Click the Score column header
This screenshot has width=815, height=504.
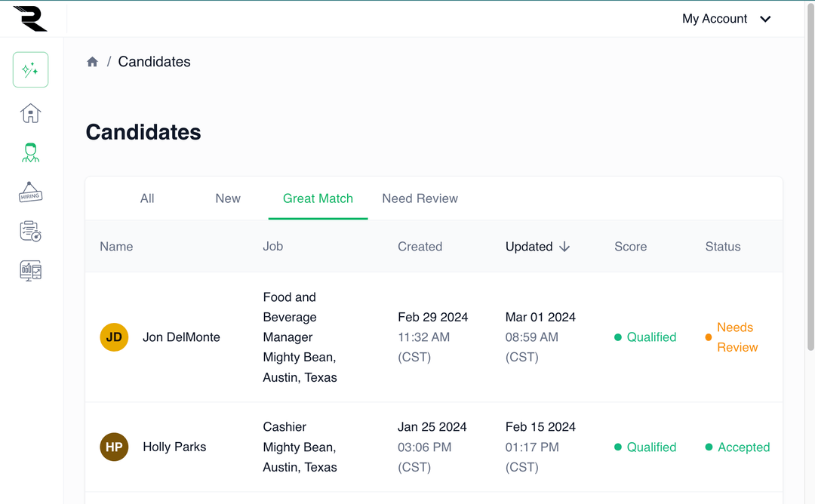[x=631, y=246]
